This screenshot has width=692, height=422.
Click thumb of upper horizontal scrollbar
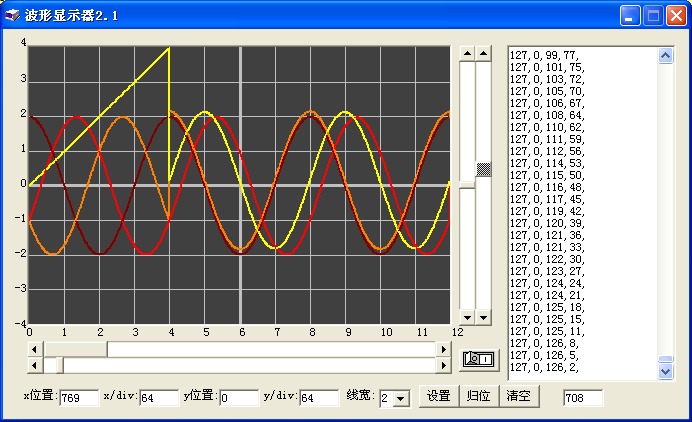[x=75, y=349]
